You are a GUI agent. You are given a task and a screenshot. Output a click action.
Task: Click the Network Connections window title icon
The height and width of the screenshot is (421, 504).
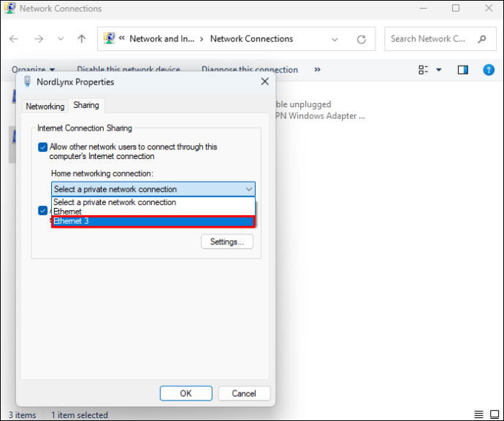tap(9, 8)
